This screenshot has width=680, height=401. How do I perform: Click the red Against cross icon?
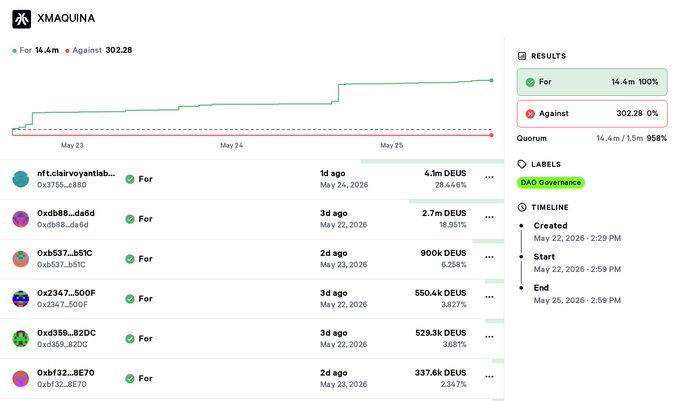coord(530,114)
